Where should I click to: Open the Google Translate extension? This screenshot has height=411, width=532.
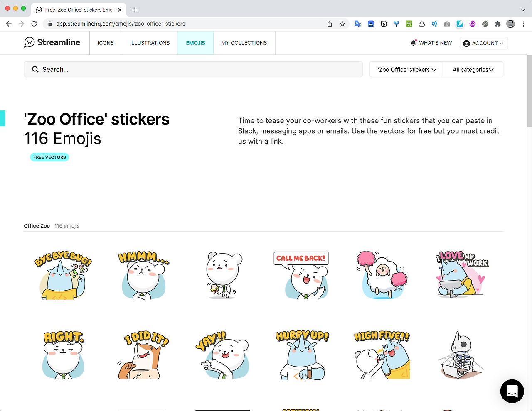pyautogui.click(x=358, y=24)
